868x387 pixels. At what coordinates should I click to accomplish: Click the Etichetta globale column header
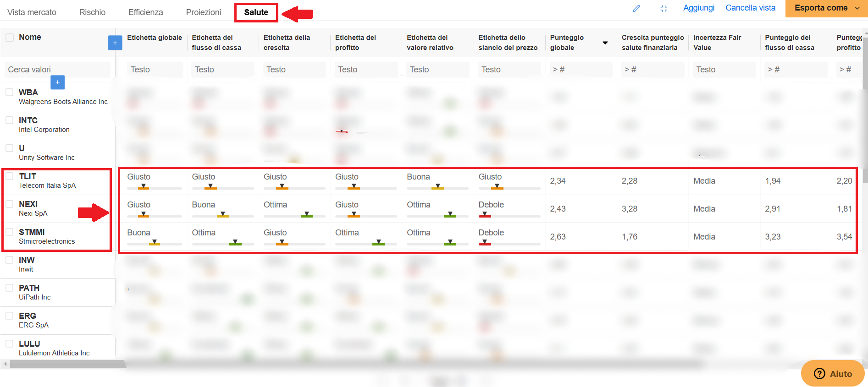coord(155,38)
